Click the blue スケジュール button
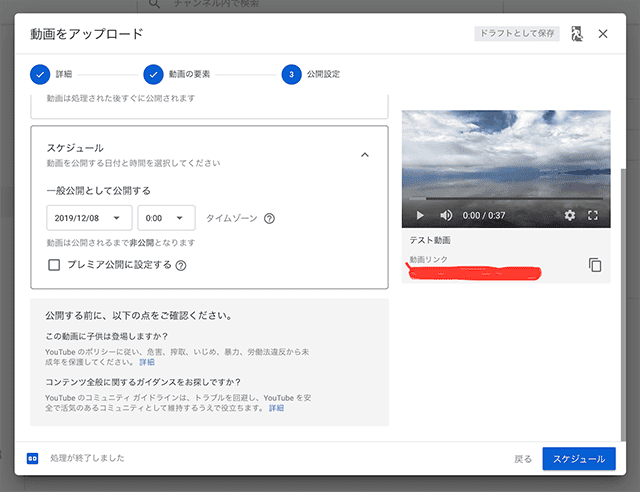The image size is (640, 492). [x=579, y=459]
